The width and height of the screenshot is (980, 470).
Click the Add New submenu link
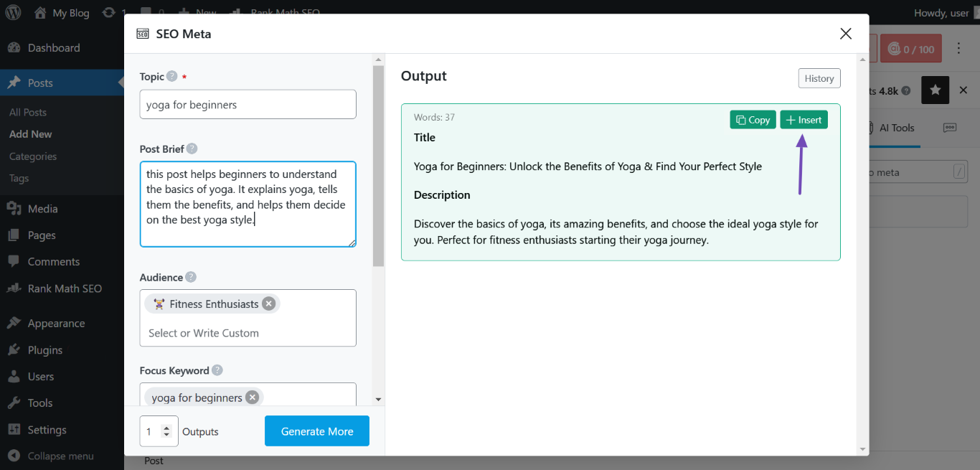click(x=31, y=134)
